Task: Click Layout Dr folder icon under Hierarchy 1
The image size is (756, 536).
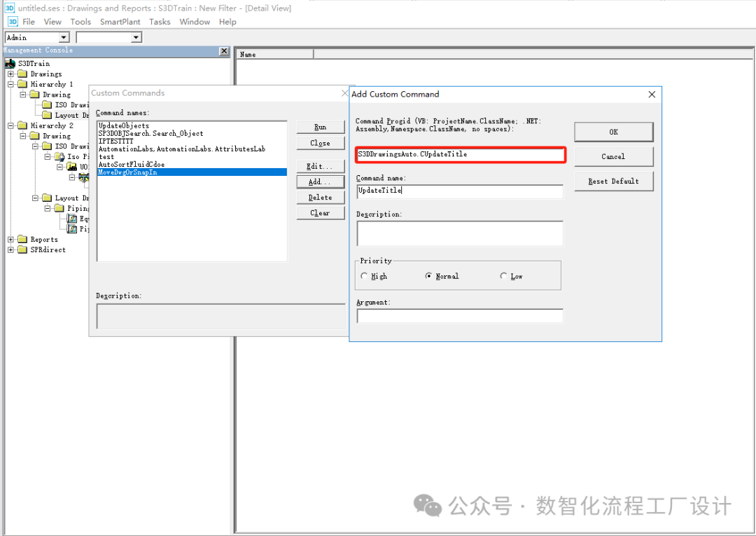Action: [47, 115]
